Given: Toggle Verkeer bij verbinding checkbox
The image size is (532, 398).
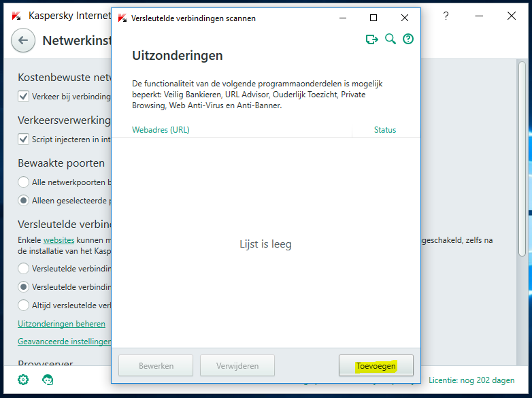Looking at the screenshot, I should tap(23, 97).
